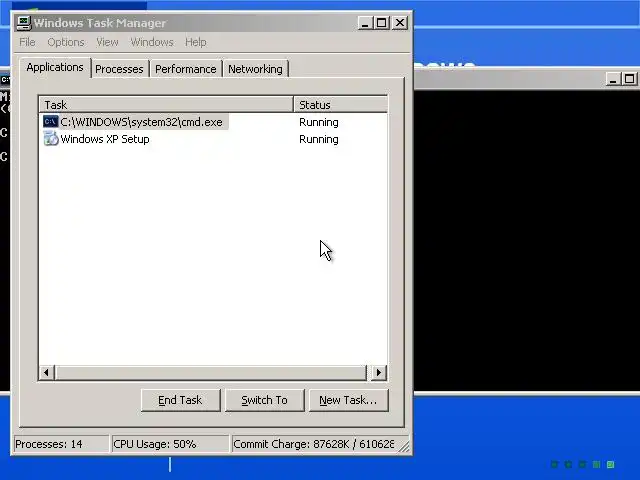Click the Switch To button
The image size is (640, 480).
pyautogui.click(x=264, y=400)
